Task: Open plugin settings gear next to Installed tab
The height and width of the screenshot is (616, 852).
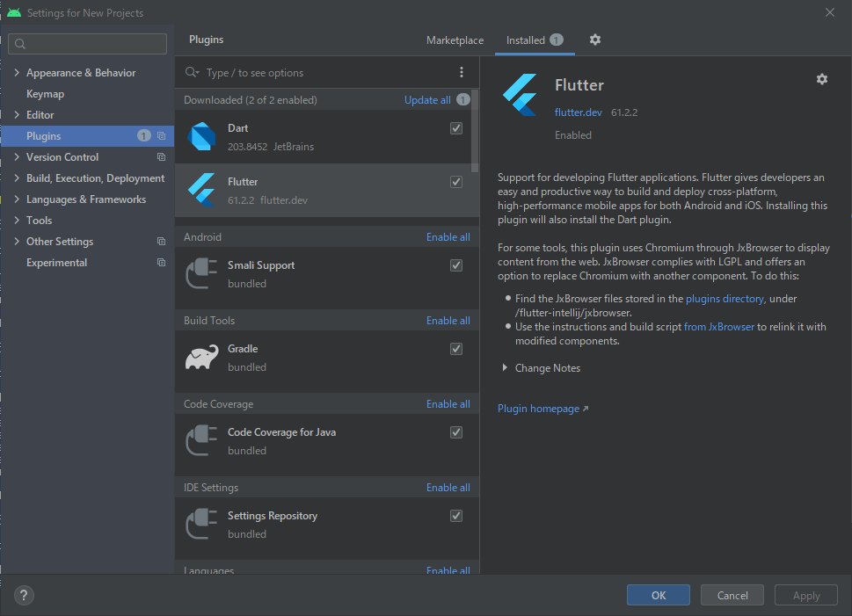Action: click(x=595, y=40)
